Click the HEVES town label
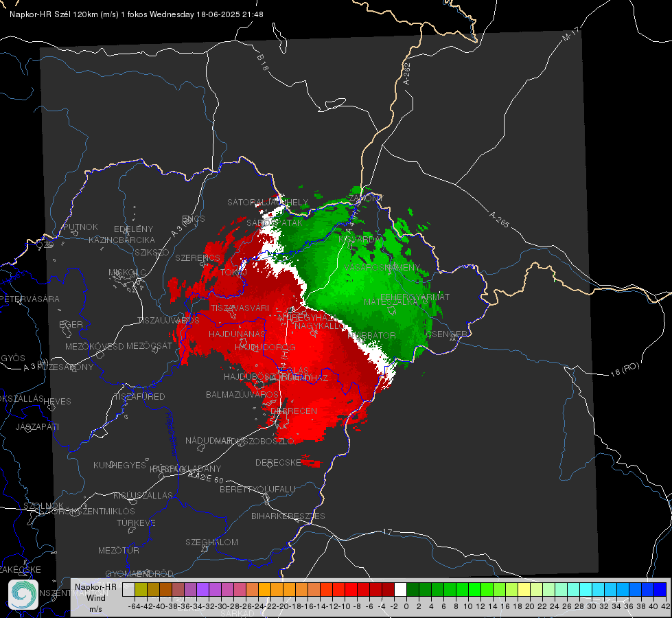The height and width of the screenshot is (618, 672). point(57,402)
